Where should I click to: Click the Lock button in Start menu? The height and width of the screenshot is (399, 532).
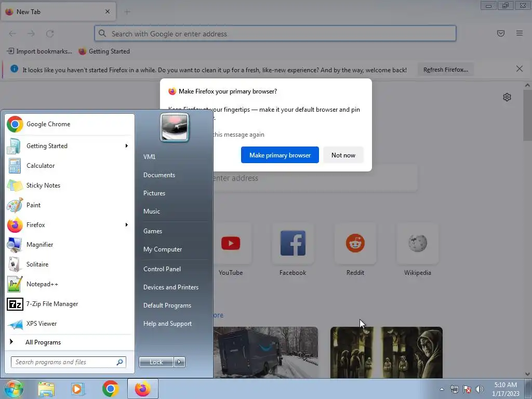156,362
